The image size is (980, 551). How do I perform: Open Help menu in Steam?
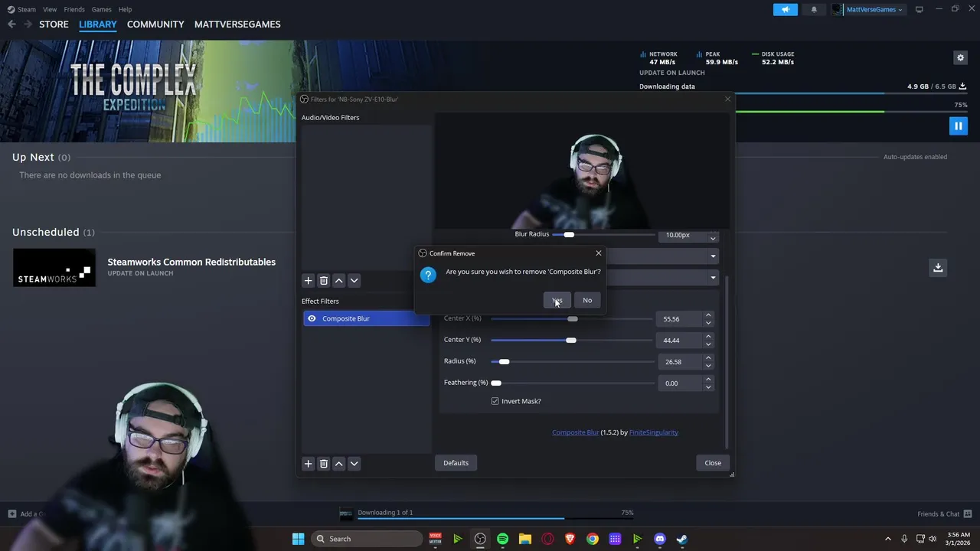[x=125, y=9]
